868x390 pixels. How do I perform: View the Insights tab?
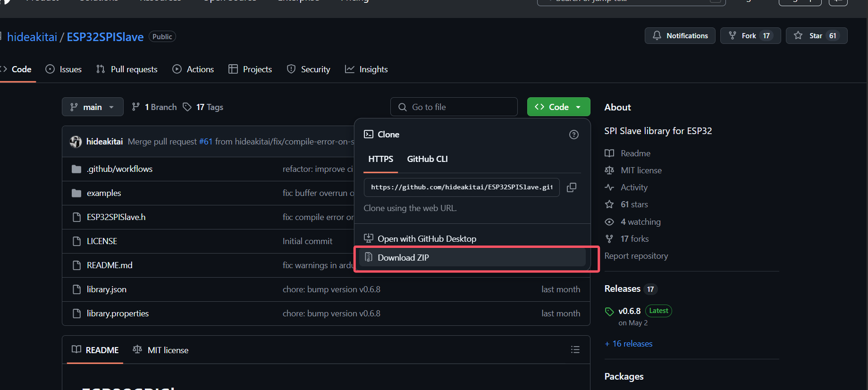point(366,69)
